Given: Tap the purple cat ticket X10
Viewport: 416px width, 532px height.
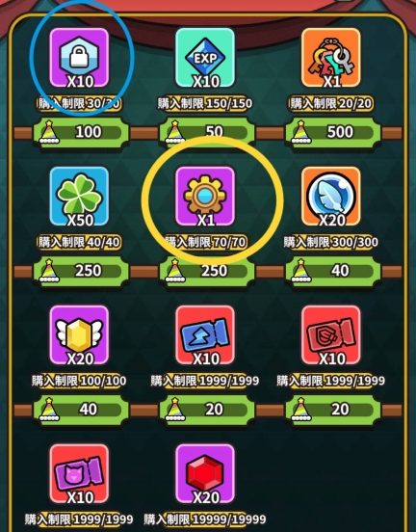Looking at the screenshot, I should pos(79,473).
